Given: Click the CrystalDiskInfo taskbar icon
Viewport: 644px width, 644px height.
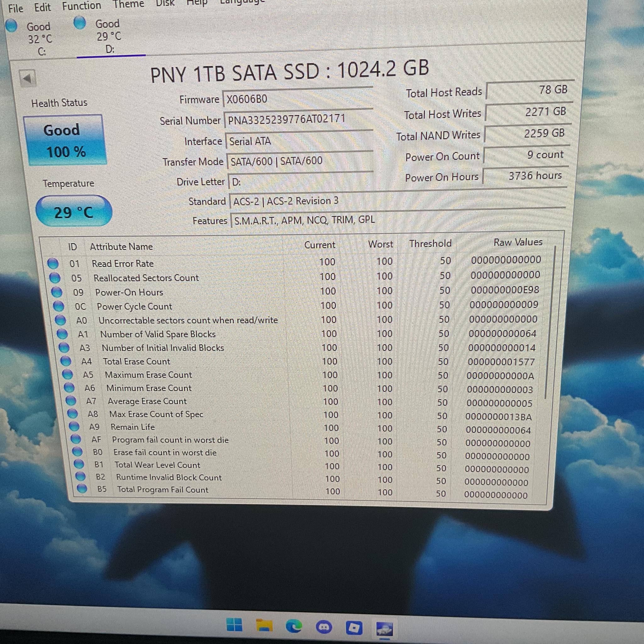Looking at the screenshot, I should pos(384,629).
